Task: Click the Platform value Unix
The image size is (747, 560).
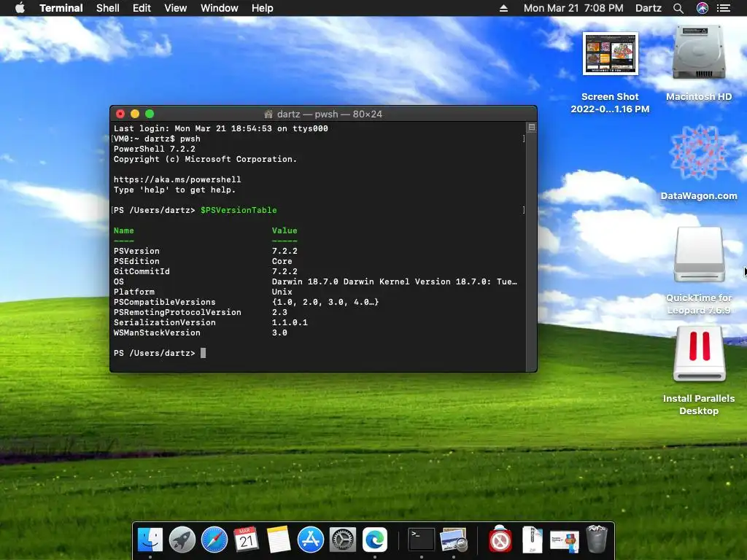Action: pos(282,292)
